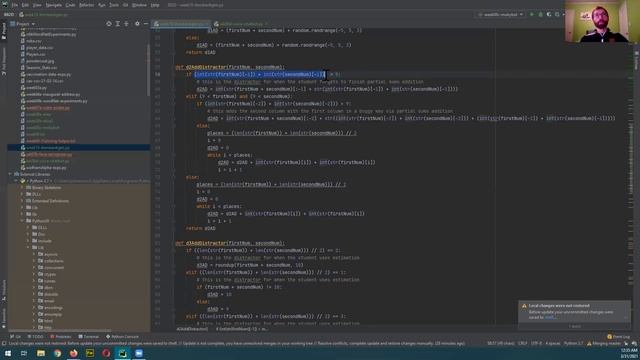Open Windows Start menu
Image resolution: width=640 pixels, height=360 pixels.
[7, 353]
